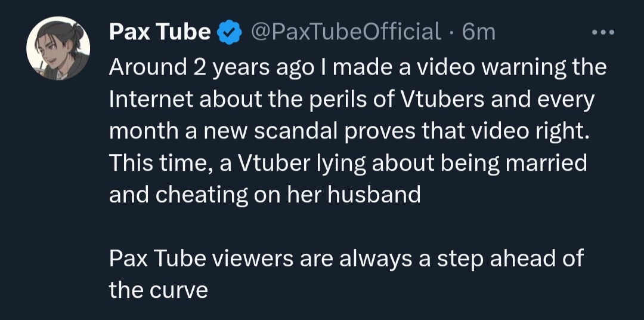Click the words "the curve" at tweet end
The width and height of the screenshot is (644, 320).
click(x=158, y=290)
